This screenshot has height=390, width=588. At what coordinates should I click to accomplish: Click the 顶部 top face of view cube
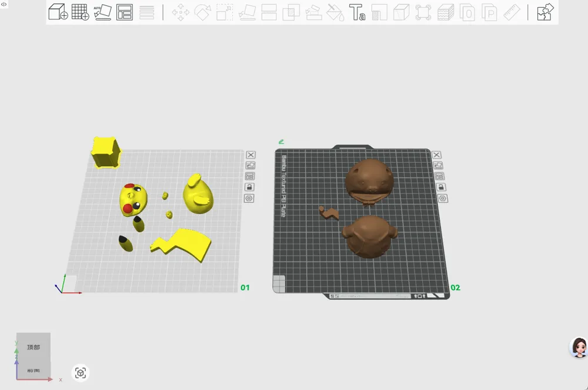point(34,347)
